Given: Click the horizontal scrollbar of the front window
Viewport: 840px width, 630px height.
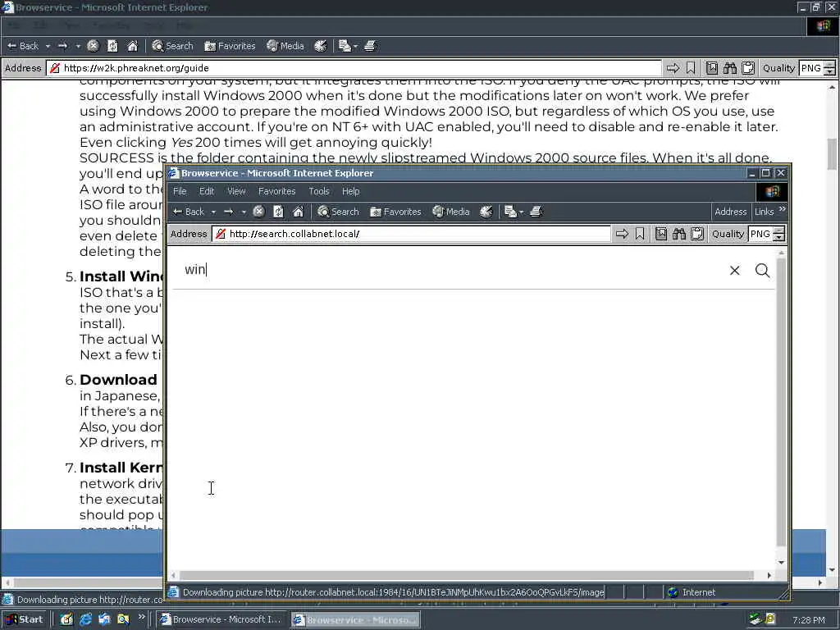Looking at the screenshot, I should pos(470,575).
